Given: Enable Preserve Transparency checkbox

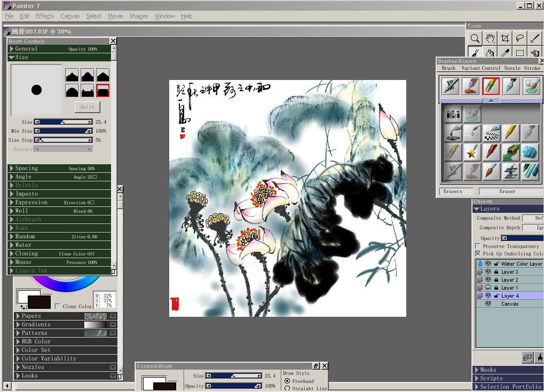Looking at the screenshot, I should (478, 246).
